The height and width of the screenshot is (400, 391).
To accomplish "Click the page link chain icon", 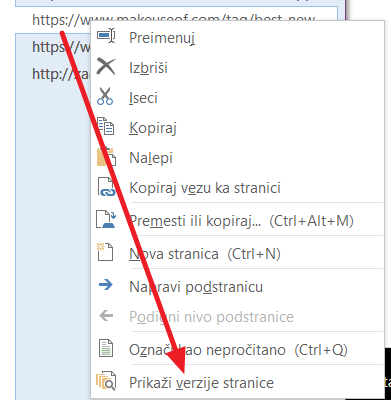I will 106,186.
